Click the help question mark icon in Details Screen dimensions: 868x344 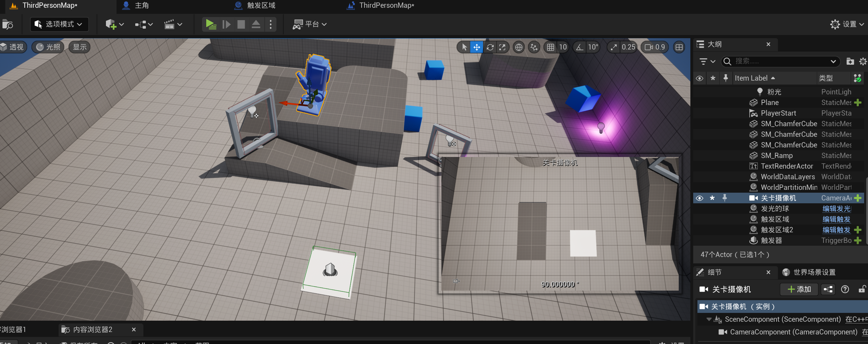pyautogui.click(x=845, y=289)
